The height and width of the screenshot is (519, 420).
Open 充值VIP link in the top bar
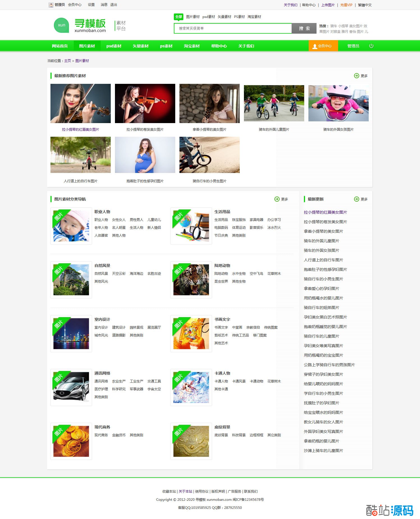pyautogui.click(x=346, y=5)
